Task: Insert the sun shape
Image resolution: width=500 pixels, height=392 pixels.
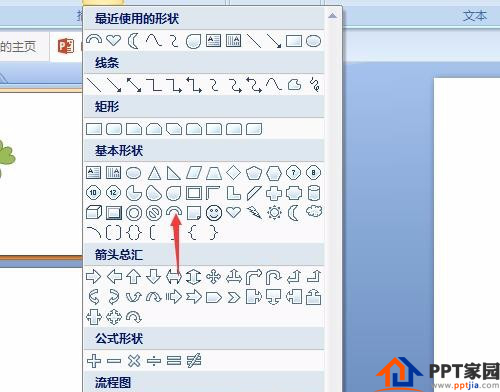Action: click(x=274, y=212)
